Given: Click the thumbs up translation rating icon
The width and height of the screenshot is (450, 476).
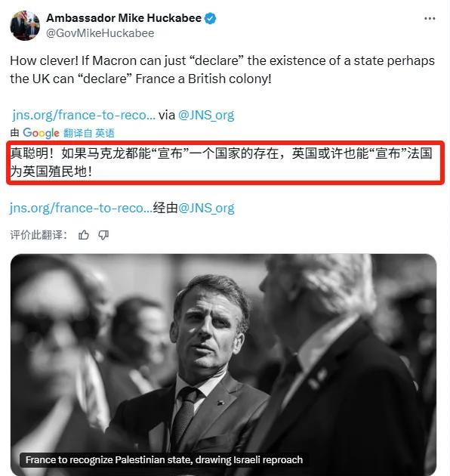Looking at the screenshot, I should tap(84, 235).
